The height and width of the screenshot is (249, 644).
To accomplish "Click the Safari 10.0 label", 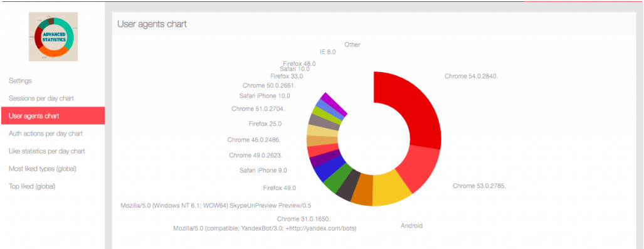I will [x=295, y=69].
